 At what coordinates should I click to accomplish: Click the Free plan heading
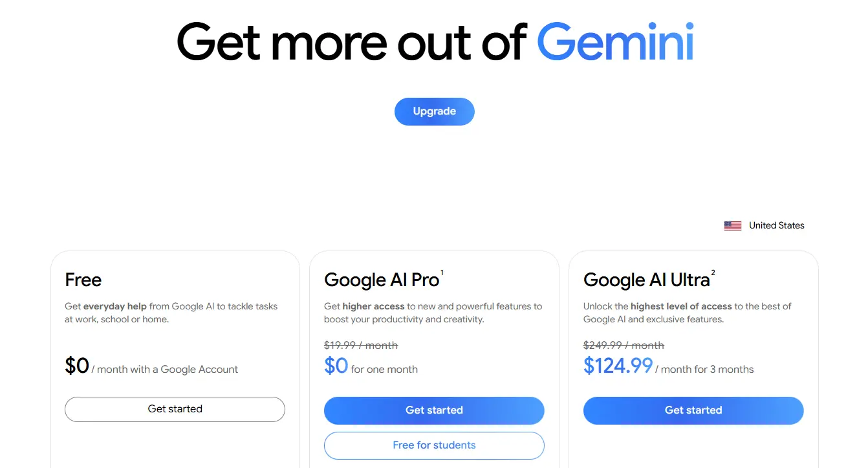tap(83, 280)
